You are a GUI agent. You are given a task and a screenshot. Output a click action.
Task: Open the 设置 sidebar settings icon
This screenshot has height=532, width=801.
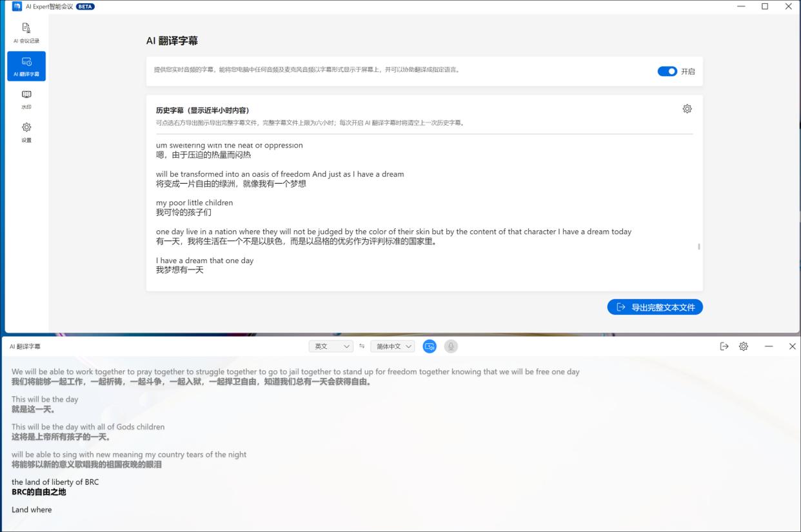(26, 132)
